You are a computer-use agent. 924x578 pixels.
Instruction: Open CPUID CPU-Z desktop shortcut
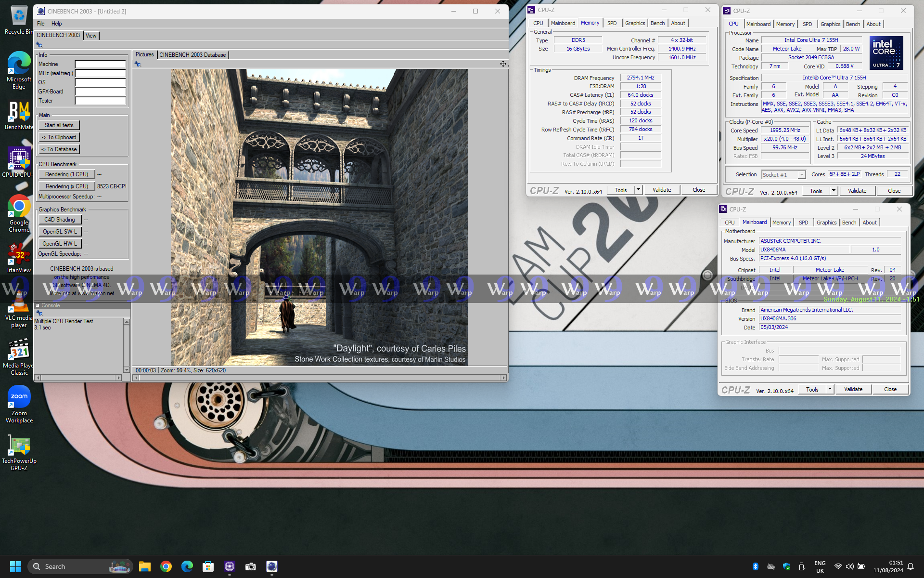pos(18,163)
